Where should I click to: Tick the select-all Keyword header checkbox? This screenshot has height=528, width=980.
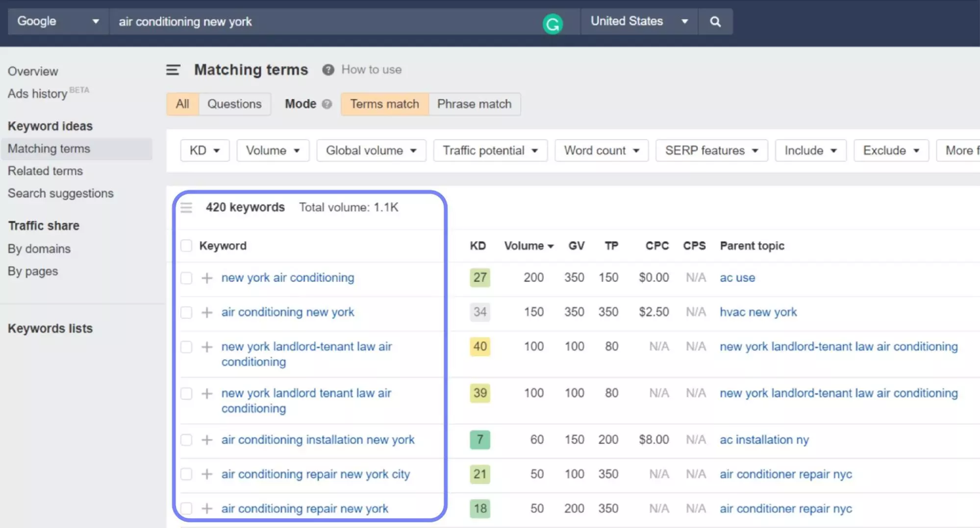click(186, 245)
